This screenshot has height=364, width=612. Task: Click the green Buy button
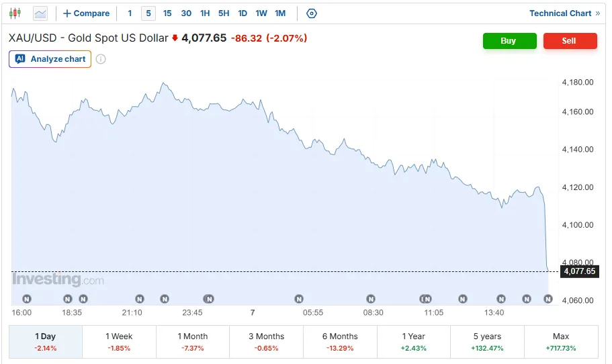pos(509,41)
